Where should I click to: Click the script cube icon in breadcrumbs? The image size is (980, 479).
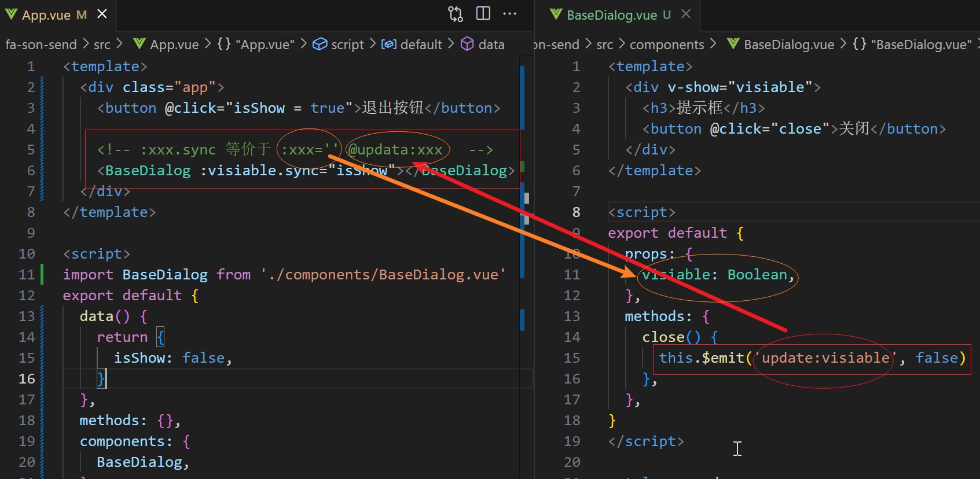point(320,45)
